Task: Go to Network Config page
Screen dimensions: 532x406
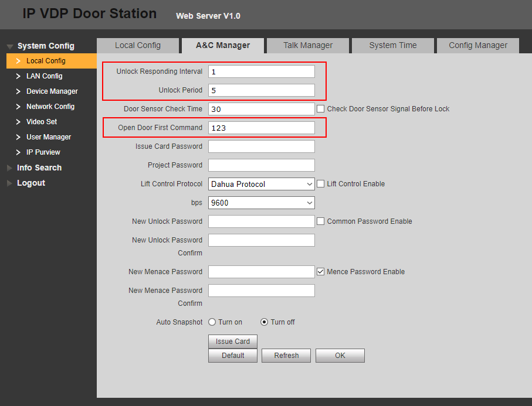Action: (50, 107)
